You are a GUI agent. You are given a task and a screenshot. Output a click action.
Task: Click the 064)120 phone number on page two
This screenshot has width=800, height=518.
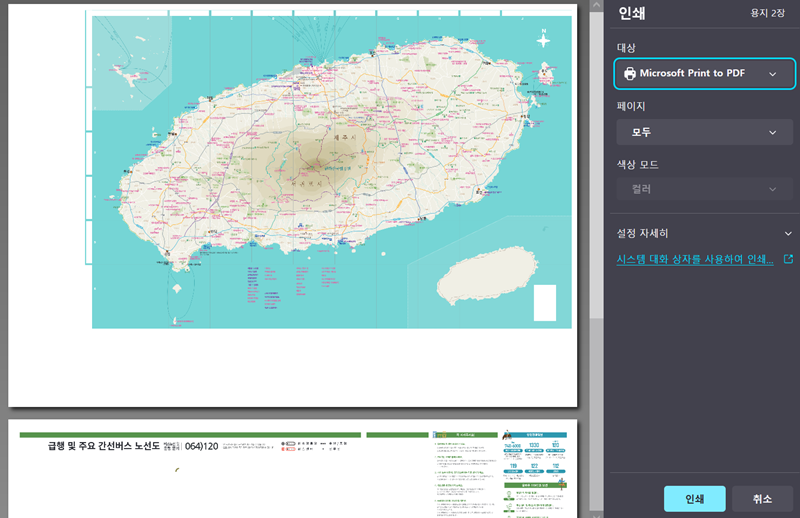point(201,447)
